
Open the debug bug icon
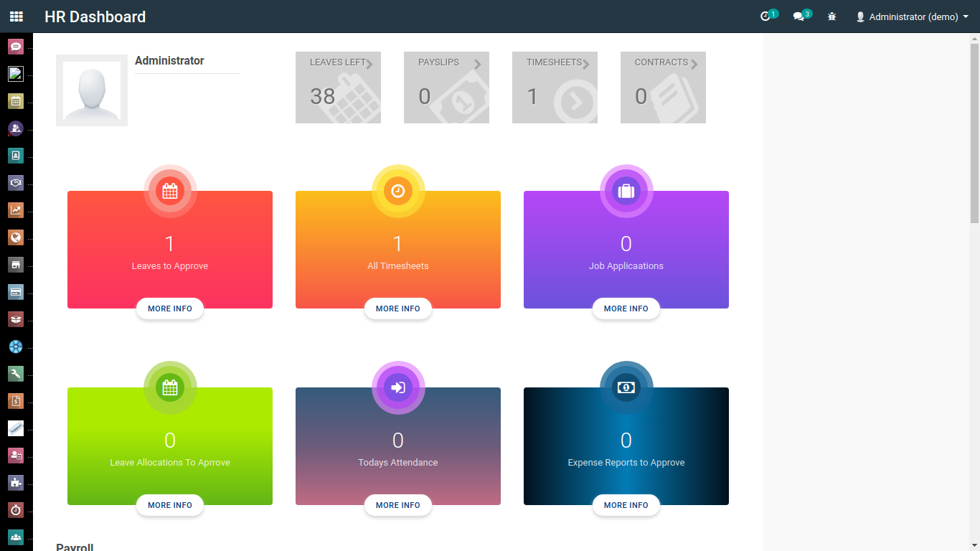point(832,17)
